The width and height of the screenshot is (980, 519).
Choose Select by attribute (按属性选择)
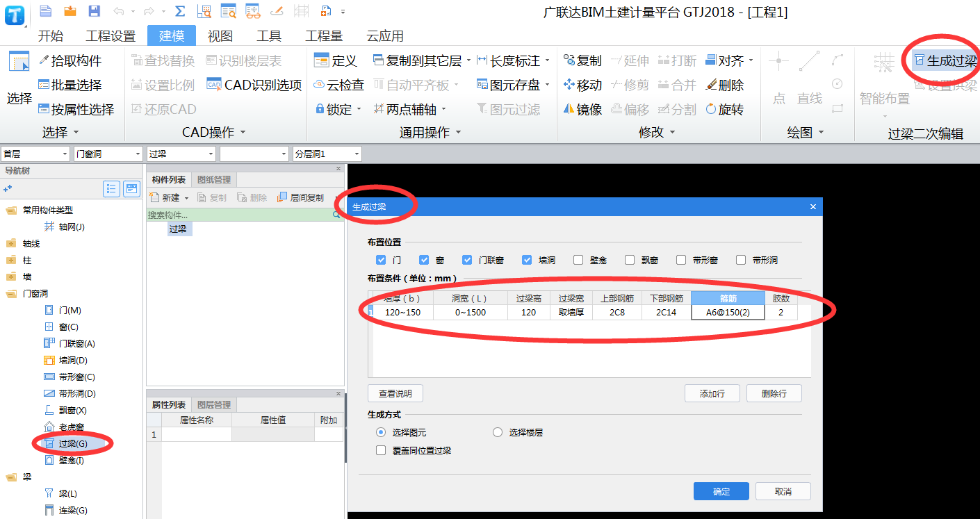[76, 109]
